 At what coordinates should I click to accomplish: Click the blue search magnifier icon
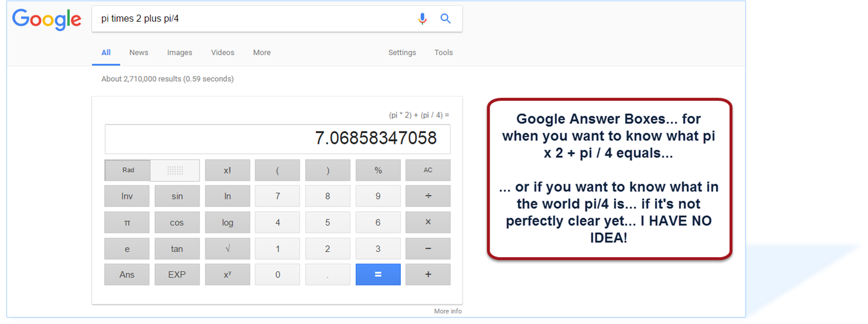tap(445, 19)
